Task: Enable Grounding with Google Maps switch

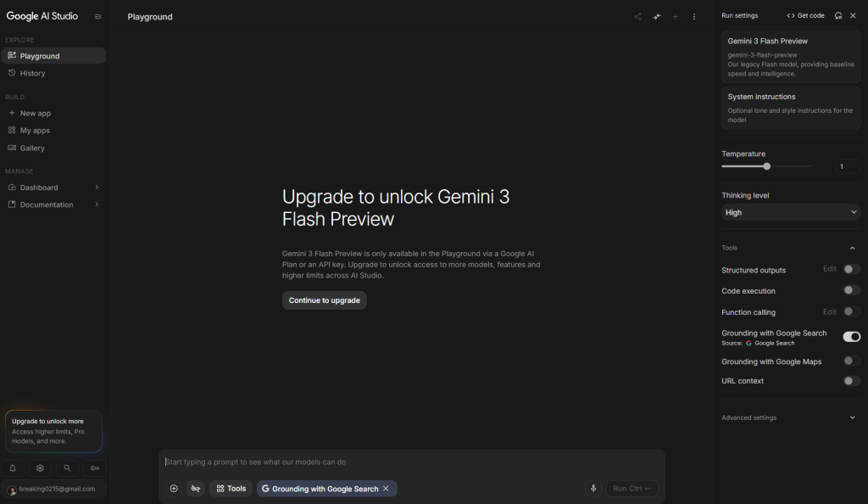Action: (851, 361)
